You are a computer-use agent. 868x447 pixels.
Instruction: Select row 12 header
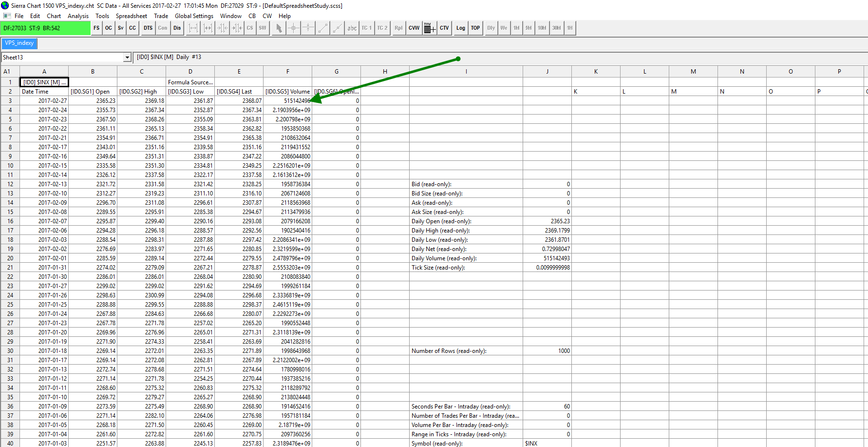coord(10,184)
